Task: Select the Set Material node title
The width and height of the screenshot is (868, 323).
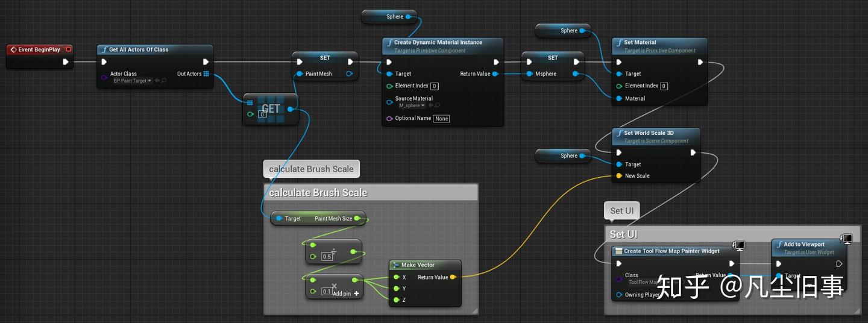Action: [640, 43]
